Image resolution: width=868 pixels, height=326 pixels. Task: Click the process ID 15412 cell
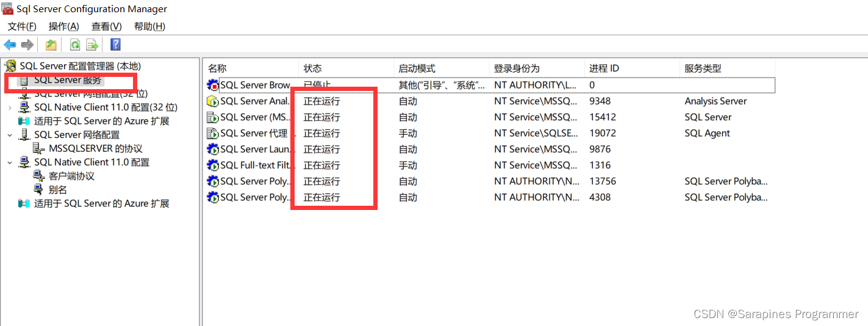pos(603,117)
